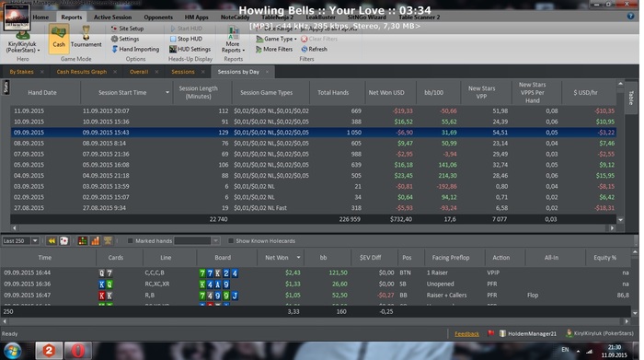This screenshot has width=644, height=360.
Task: Show hidden tray icons arrow
Action: pyautogui.click(x=578, y=352)
